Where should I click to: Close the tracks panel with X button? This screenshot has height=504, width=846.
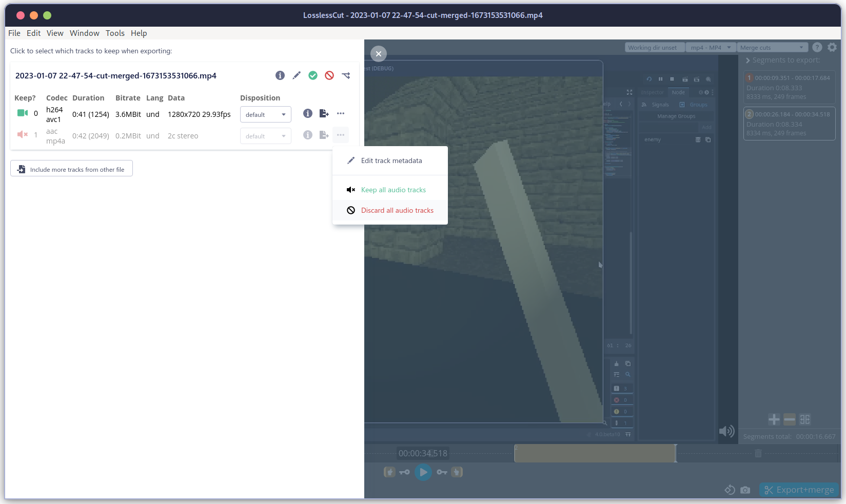379,53
